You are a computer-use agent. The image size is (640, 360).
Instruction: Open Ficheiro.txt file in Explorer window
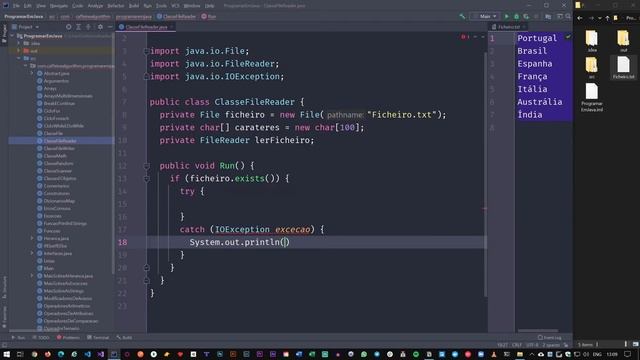pyautogui.click(x=623, y=68)
